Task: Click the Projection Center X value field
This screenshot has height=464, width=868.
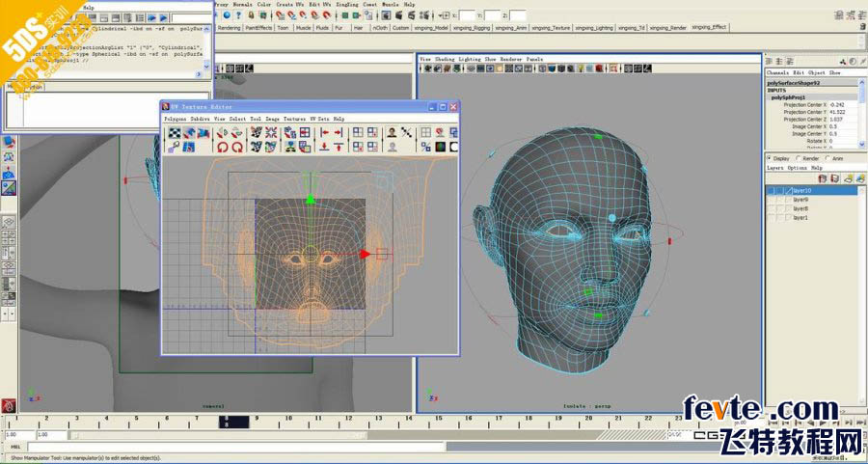Action: point(836,104)
